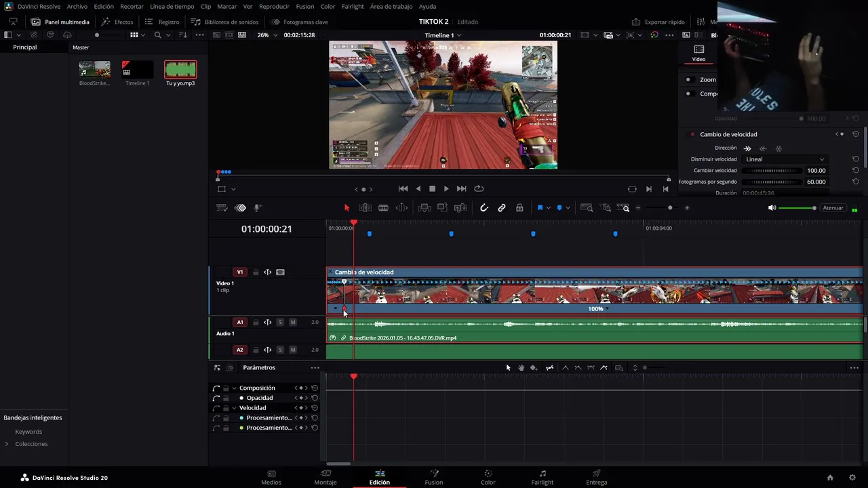Viewport: 868px width, 488px height.
Task: Click the Atenuar dim button
Action: tap(833, 208)
